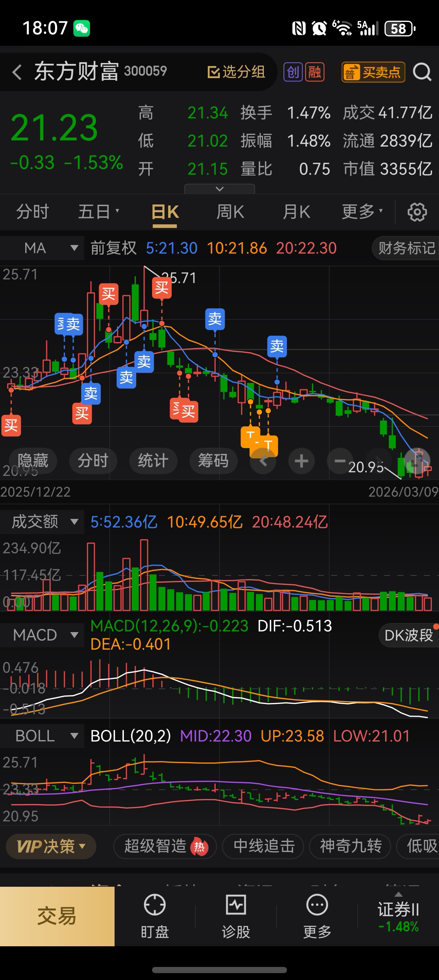The height and width of the screenshot is (980, 439).
Task: Tap the back arrow next to 东方财富
Action: 17,72
